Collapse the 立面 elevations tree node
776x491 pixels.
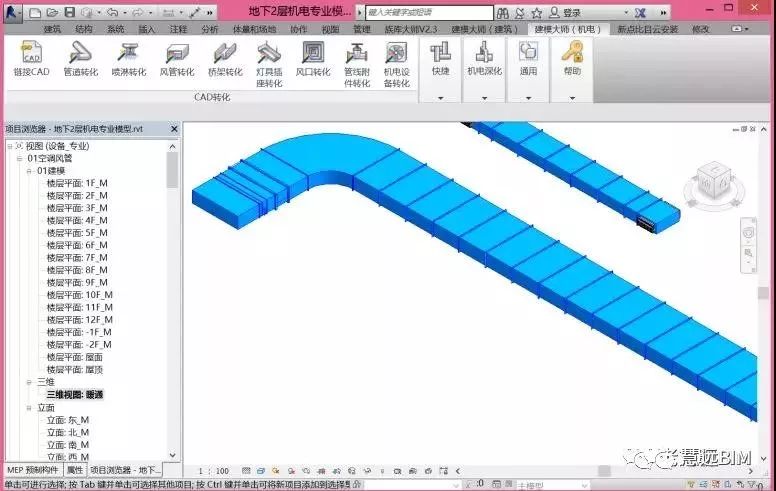(29, 408)
